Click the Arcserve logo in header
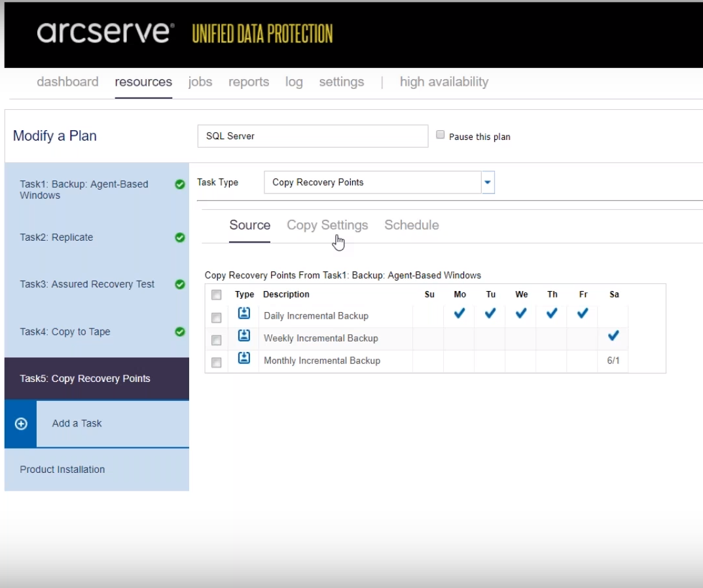 (x=106, y=33)
